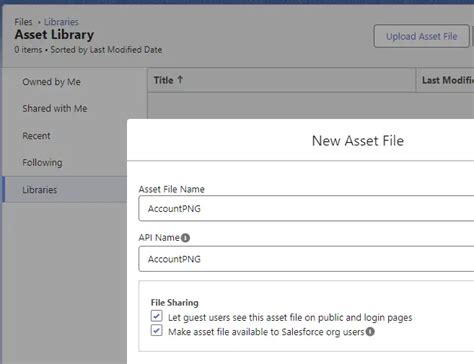Sort by Title column header
The height and width of the screenshot is (364, 474).
click(x=282, y=80)
